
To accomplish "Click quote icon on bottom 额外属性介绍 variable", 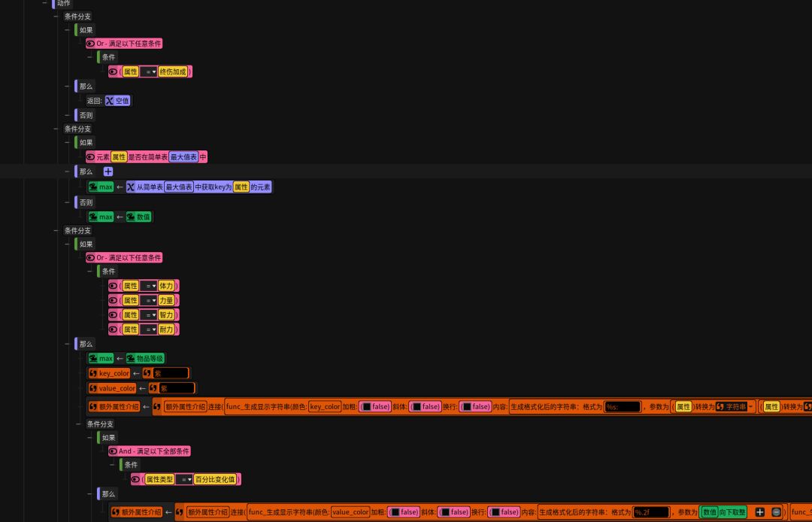I will pos(116,512).
